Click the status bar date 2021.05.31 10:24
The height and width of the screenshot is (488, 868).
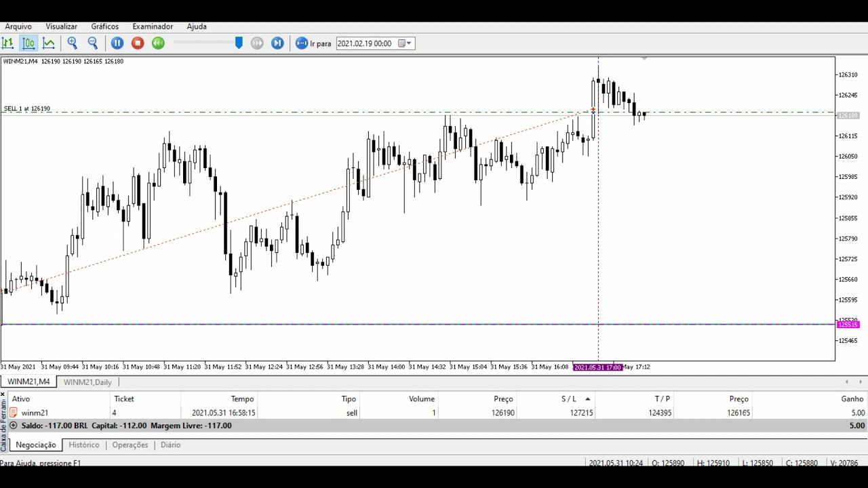[x=616, y=463]
